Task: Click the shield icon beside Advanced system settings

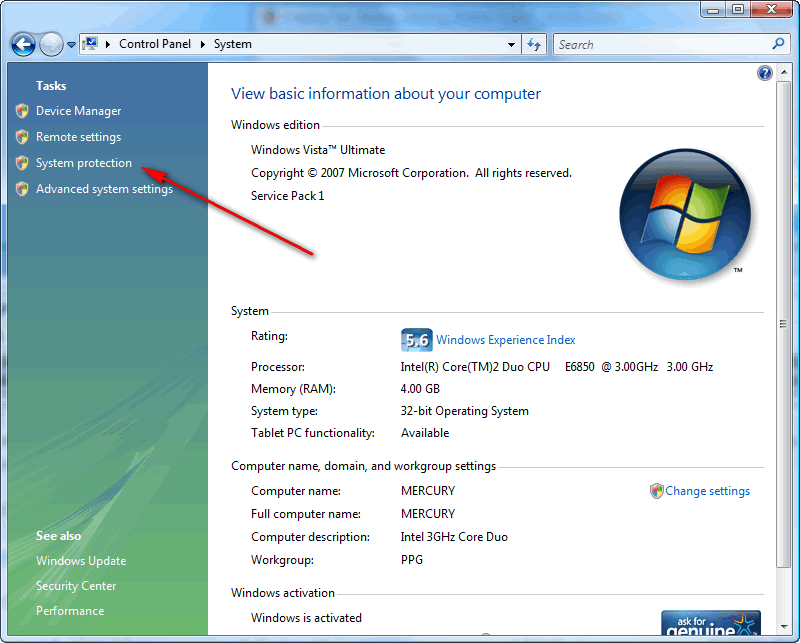Action: (22, 189)
